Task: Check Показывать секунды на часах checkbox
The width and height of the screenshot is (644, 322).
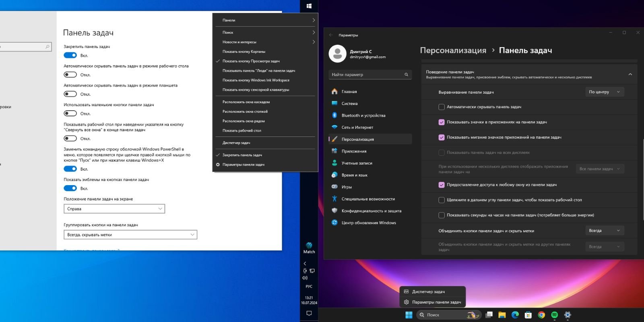Action: (442, 215)
